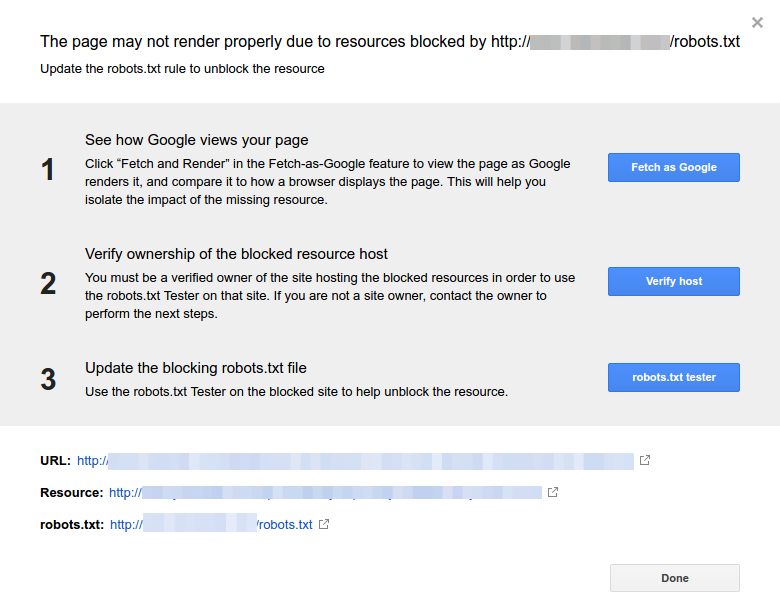
Task: Close the dialog with the X icon
Action: pyautogui.click(x=757, y=23)
